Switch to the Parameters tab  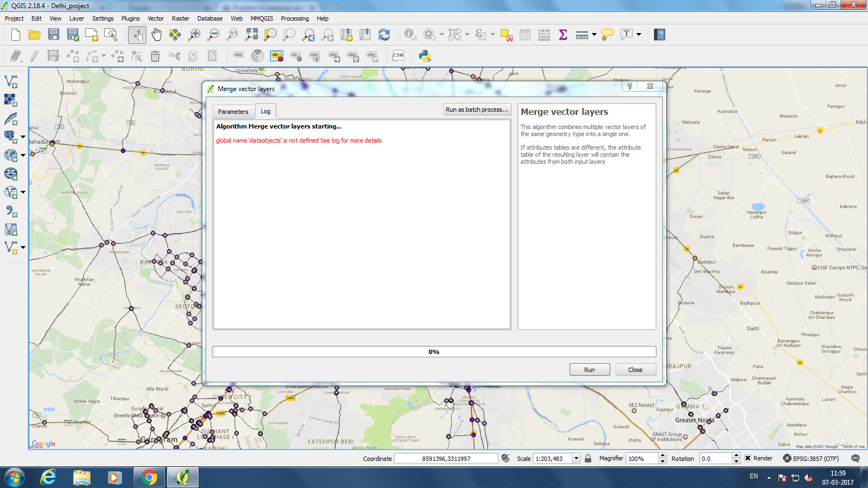click(x=233, y=111)
